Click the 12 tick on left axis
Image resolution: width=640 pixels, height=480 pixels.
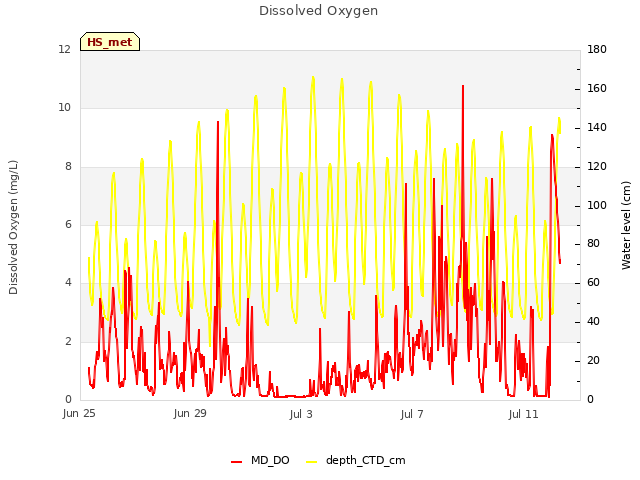click(x=65, y=50)
